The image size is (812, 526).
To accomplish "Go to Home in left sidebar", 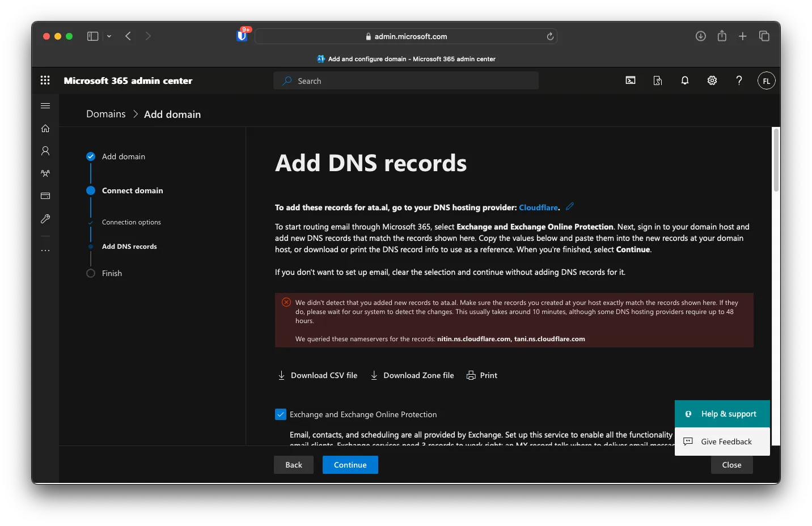I will point(45,128).
